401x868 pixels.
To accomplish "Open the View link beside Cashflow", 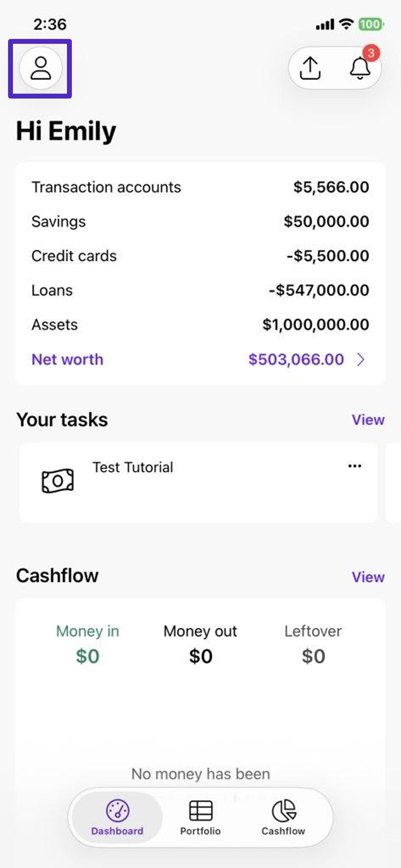I will pyautogui.click(x=368, y=577).
